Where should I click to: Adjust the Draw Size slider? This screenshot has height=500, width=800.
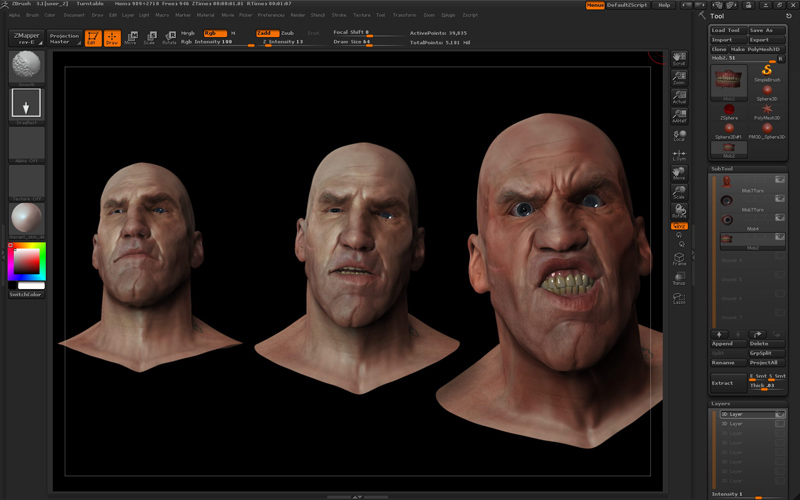pyautogui.click(x=367, y=42)
